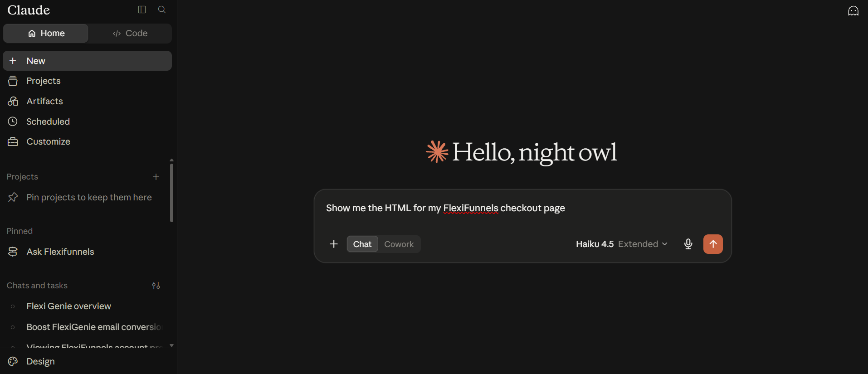The image size is (868, 374).
Task: Click the 'Hello, night owl' greeting
Action: [535, 152]
